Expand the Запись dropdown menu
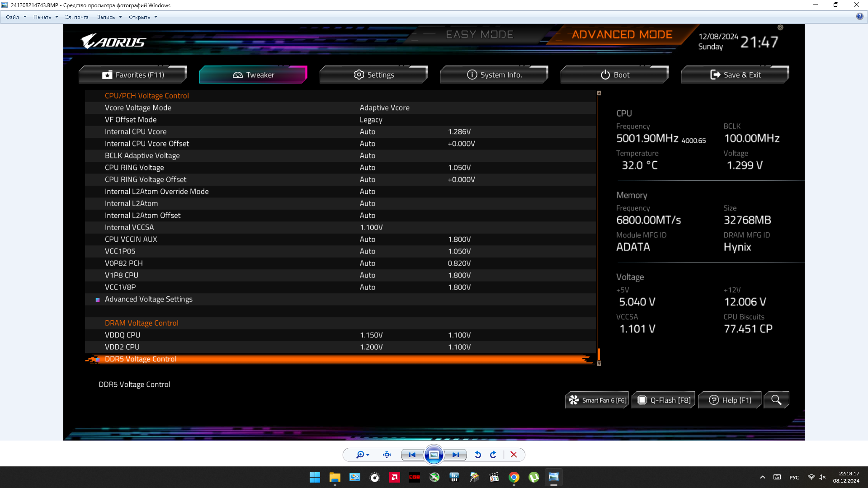The height and width of the screenshot is (488, 868). pyautogui.click(x=109, y=17)
